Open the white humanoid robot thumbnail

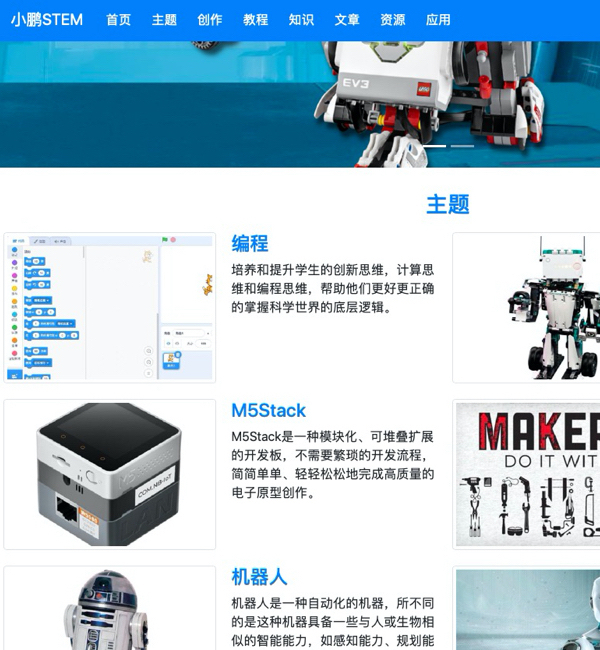526,608
